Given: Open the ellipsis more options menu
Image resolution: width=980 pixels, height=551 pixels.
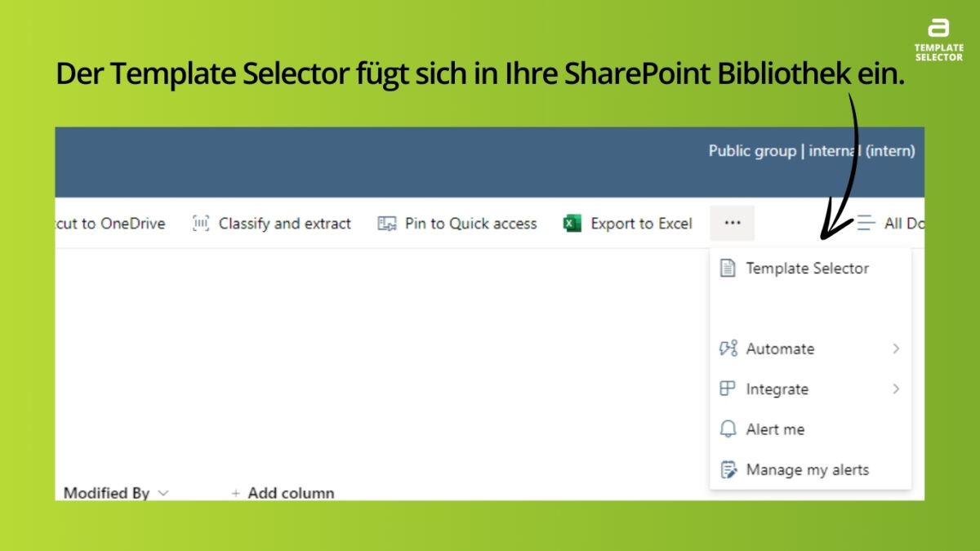Looking at the screenshot, I should tap(732, 222).
